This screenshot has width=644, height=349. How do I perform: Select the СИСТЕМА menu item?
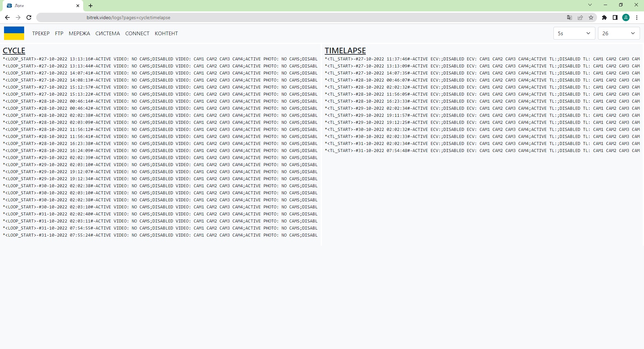coord(107,34)
